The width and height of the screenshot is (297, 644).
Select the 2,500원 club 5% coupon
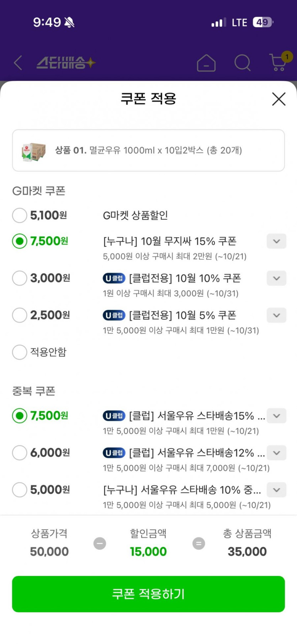pos(20,315)
